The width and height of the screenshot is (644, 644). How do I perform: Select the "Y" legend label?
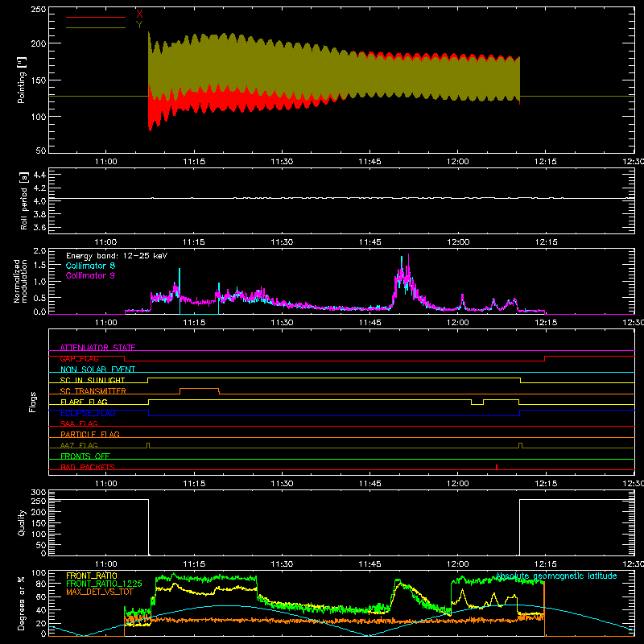139,25
